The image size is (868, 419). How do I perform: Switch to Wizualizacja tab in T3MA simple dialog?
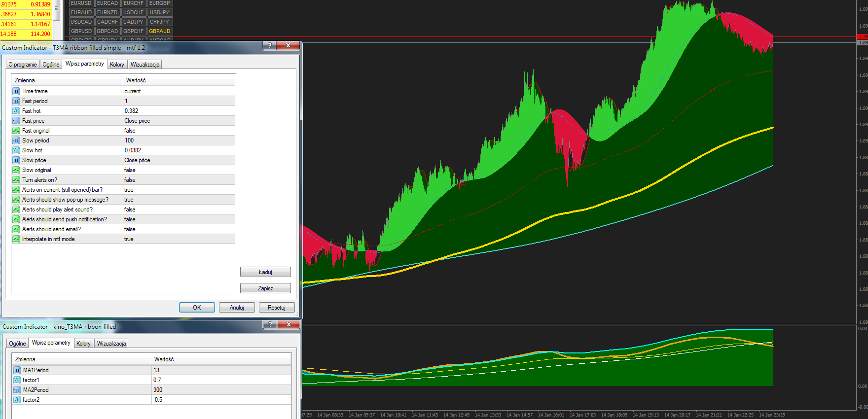[145, 65]
